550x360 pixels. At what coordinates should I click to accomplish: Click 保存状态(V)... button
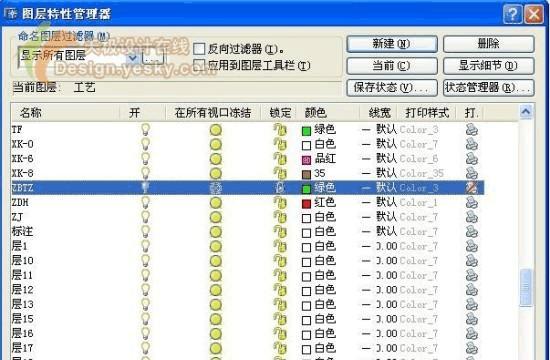pos(391,88)
